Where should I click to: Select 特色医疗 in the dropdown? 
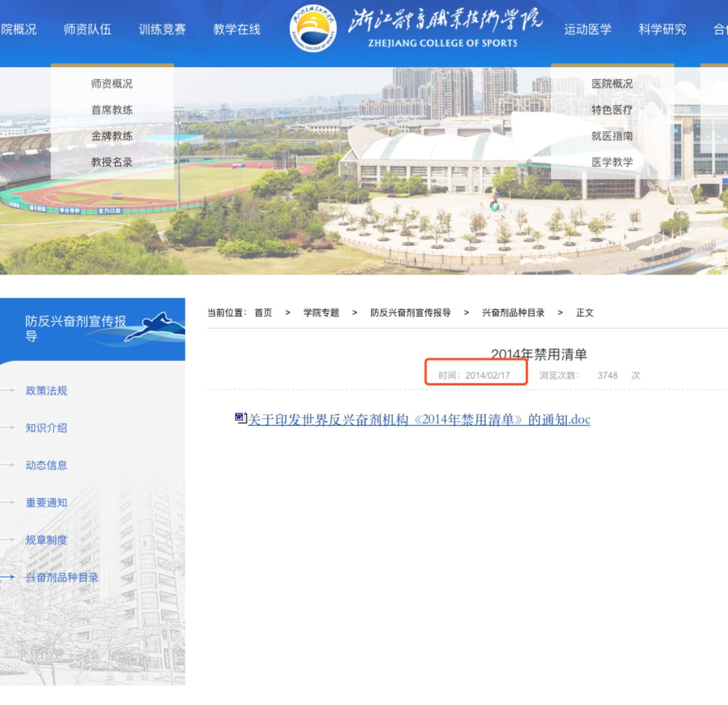(612, 110)
